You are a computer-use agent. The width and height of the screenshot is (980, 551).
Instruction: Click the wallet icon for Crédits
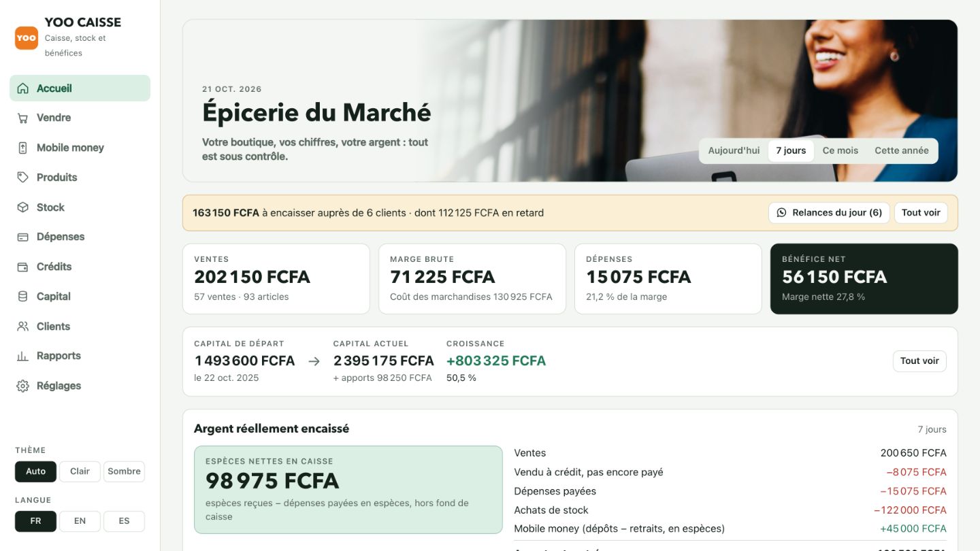coord(23,267)
